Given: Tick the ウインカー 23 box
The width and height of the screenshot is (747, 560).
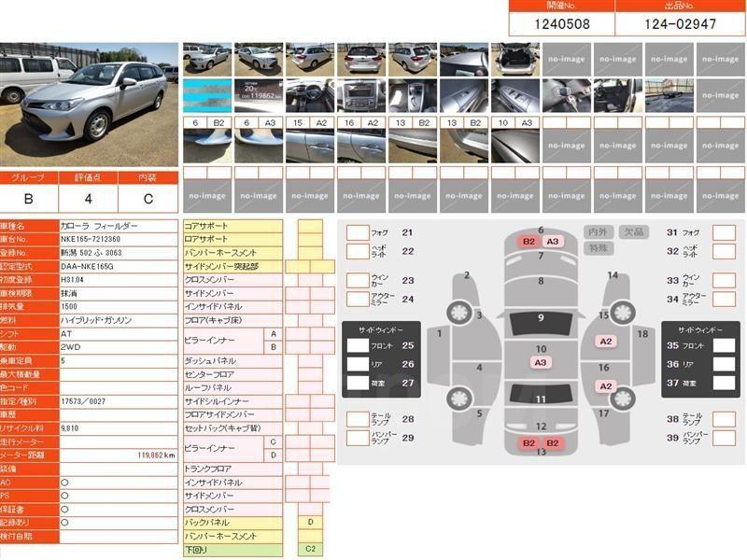Looking at the screenshot, I should [x=358, y=280].
